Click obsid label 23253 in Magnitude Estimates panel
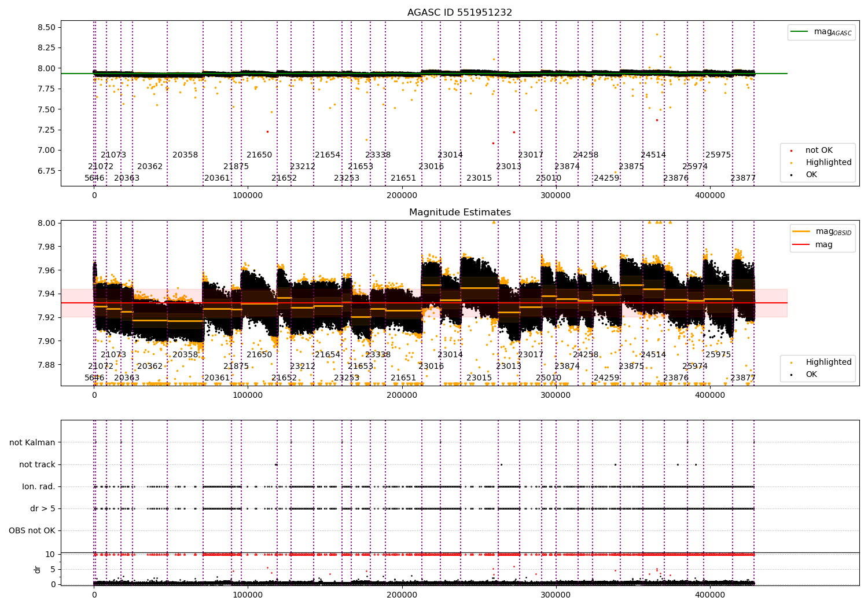The height and width of the screenshot is (608, 868). [347, 378]
